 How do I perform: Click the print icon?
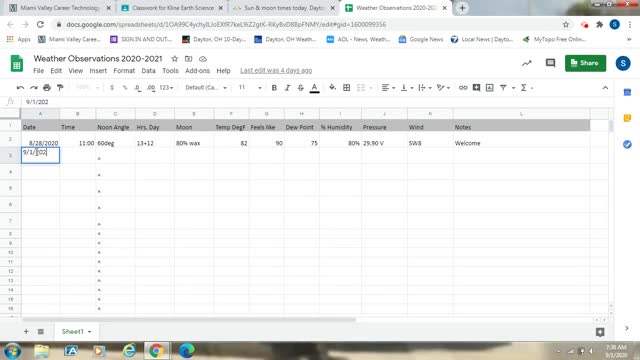tap(47, 88)
